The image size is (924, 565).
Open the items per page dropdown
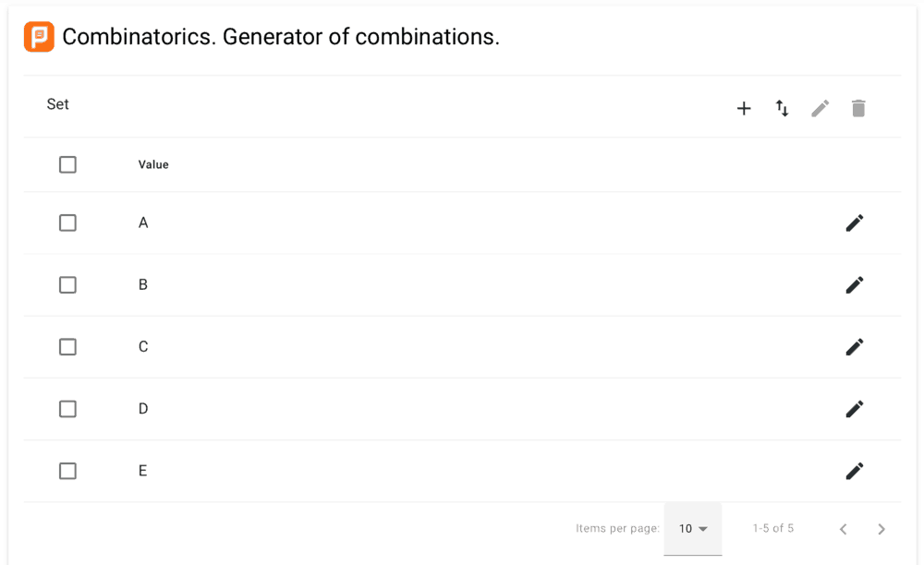click(x=693, y=528)
